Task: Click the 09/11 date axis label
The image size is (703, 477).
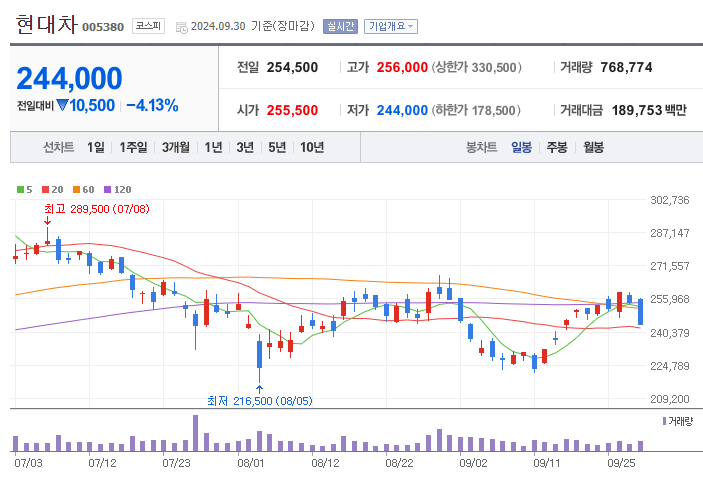Action: pos(547,463)
